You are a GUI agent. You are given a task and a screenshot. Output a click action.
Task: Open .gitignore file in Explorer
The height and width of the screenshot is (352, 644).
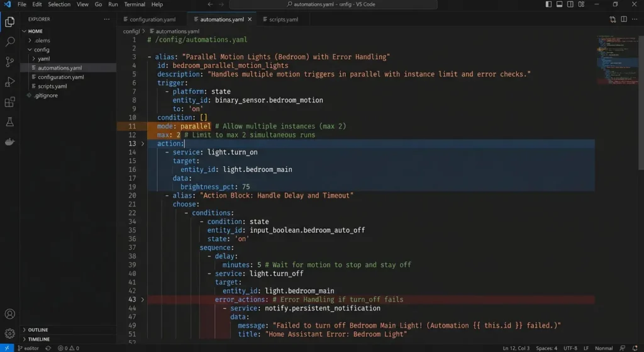point(68,95)
